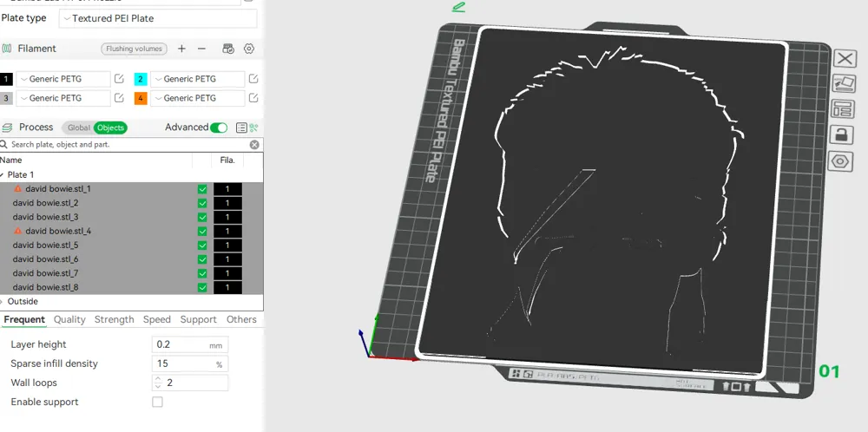Switch to the Quality tab
868x432 pixels.
coord(69,319)
